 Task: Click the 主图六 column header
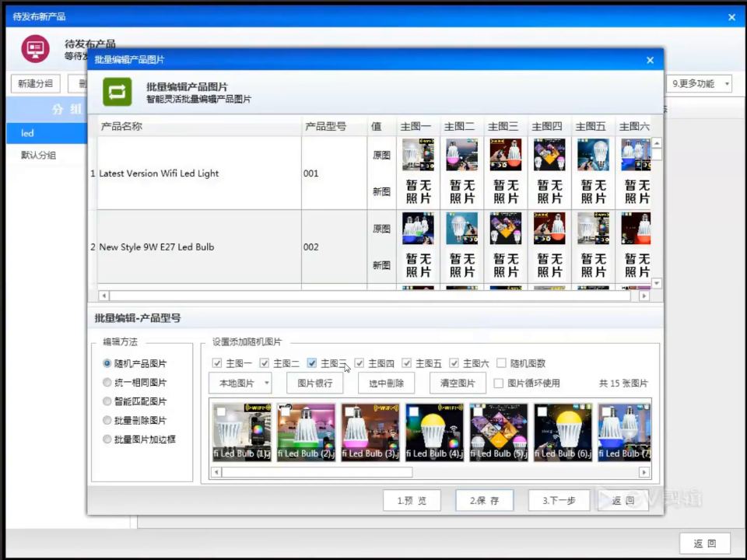point(633,126)
